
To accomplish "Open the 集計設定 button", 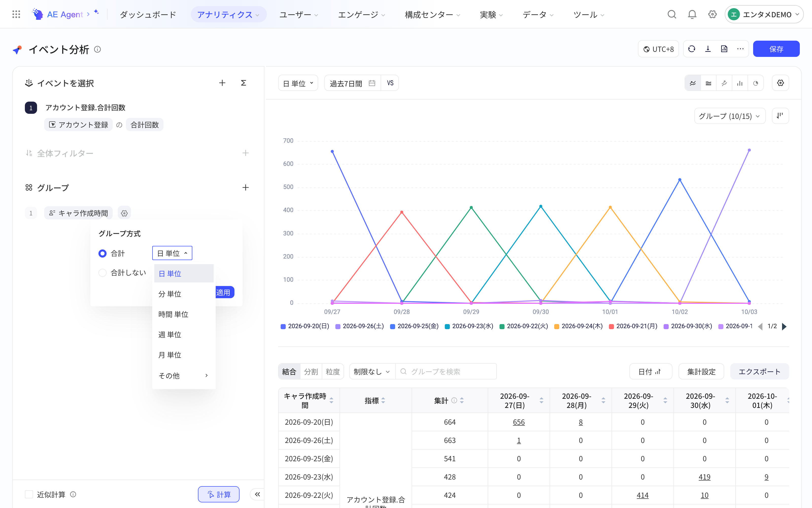I will coord(701,372).
